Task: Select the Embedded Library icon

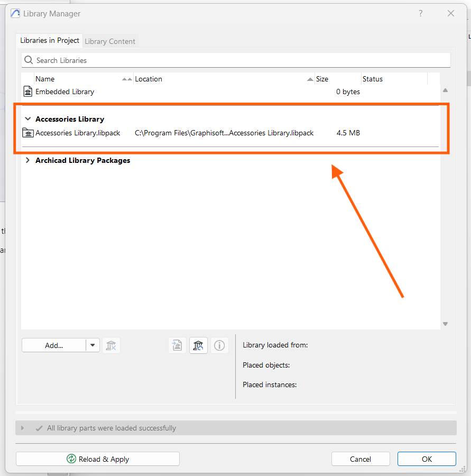Action: click(x=28, y=91)
